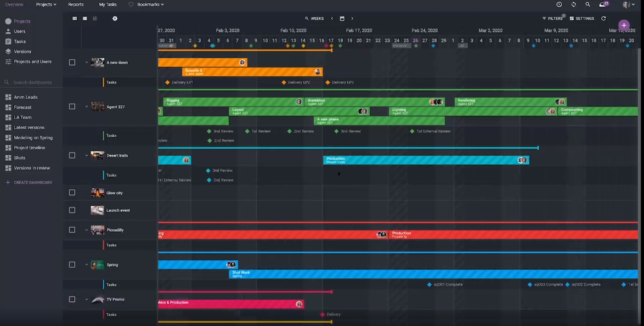Open the calendar date picker icon
Image resolution: width=644 pixels, height=326 pixels.
coord(342,19)
